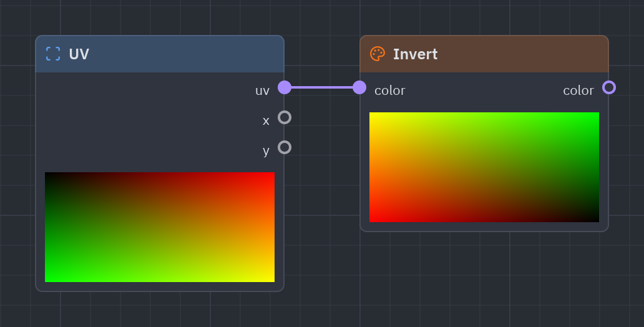Click the 'y' output label
The height and width of the screenshot is (327, 644).
(266, 151)
